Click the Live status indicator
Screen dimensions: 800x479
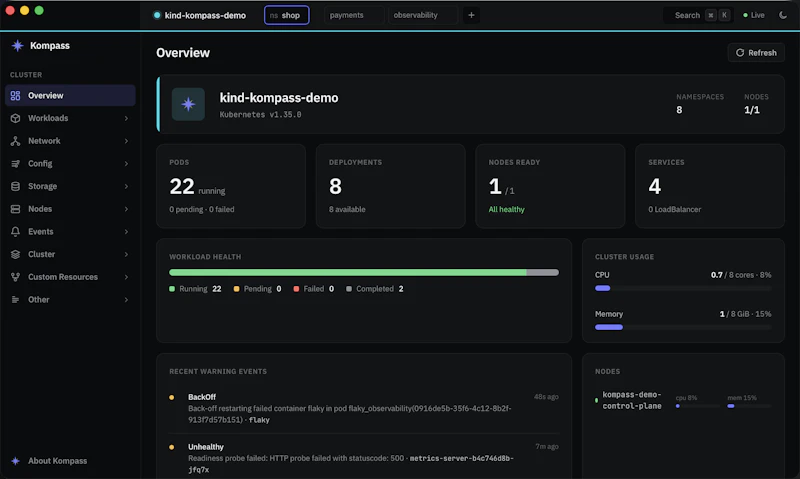point(754,15)
